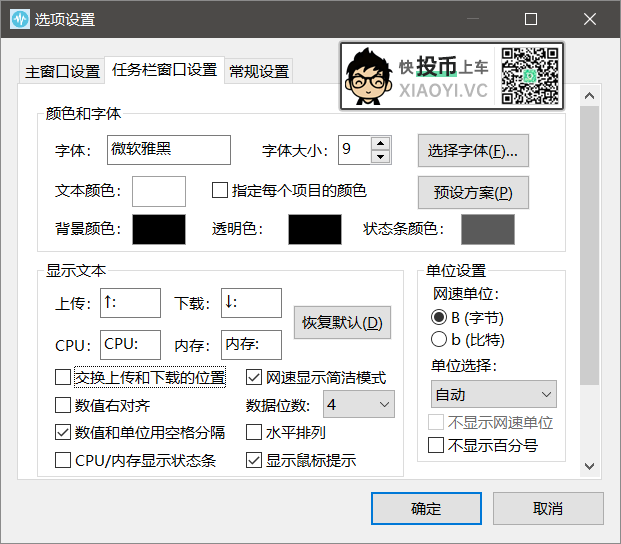Click the scrollbar up arrow
This screenshot has width=621, height=544.
point(589,96)
